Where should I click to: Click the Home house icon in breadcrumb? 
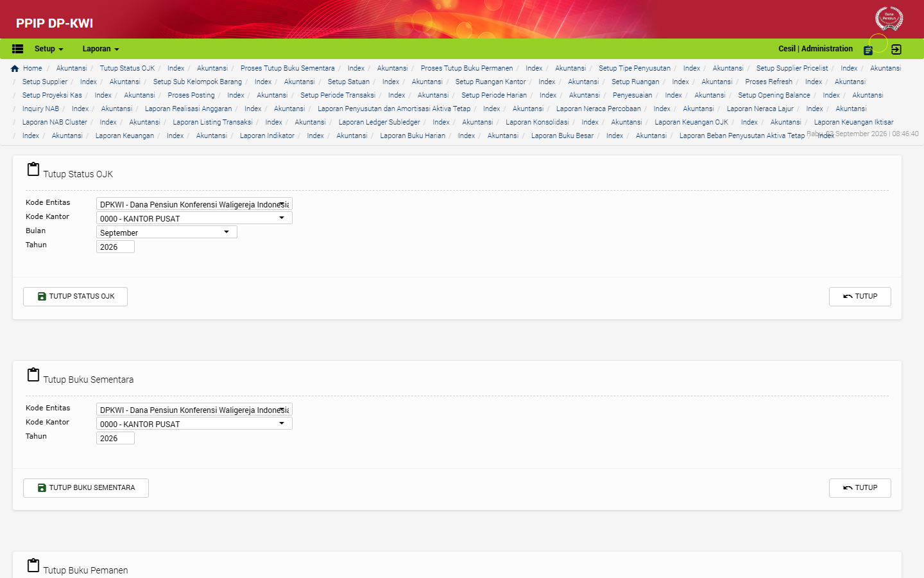click(x=15, y=68)
